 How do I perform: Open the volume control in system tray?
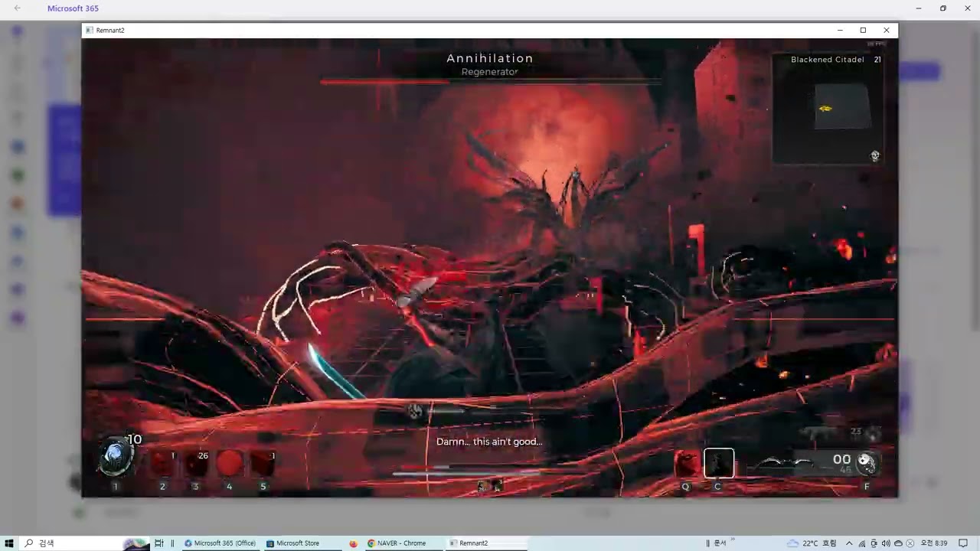coord(886,543)
